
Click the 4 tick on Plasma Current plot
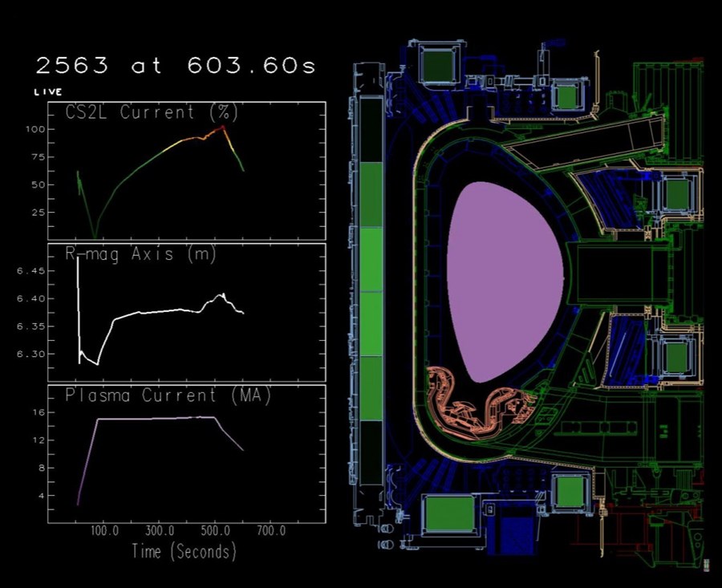[42, 496]
